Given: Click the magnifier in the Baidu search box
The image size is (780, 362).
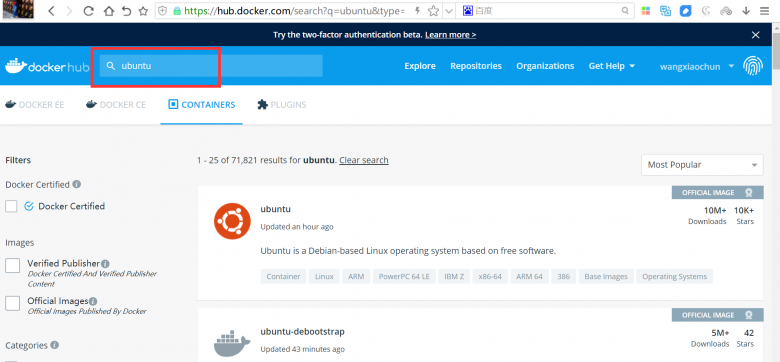Looking at the screenshot, I should pyautogui.click(x=625, y=10).
